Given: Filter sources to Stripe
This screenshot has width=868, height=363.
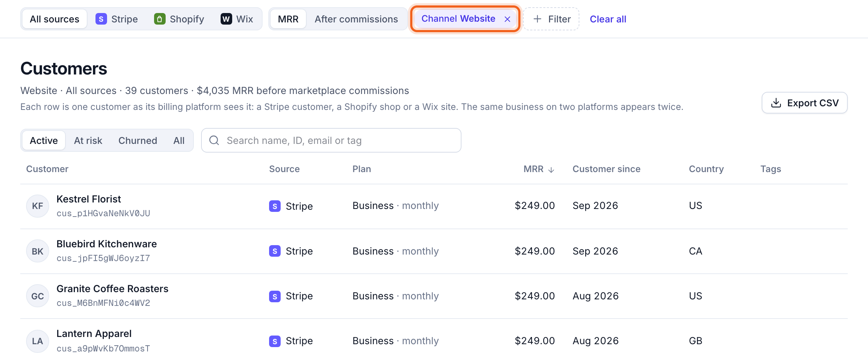Looking at the screenshot, I should [x=116, y=19].
